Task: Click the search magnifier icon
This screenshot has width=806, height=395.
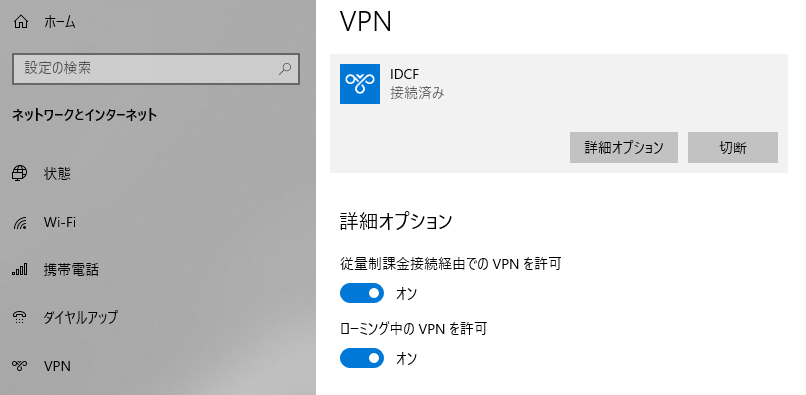Action: coord(285,68)
